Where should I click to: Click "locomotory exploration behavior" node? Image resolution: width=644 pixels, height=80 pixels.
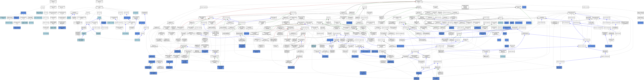tap(507, 28)
